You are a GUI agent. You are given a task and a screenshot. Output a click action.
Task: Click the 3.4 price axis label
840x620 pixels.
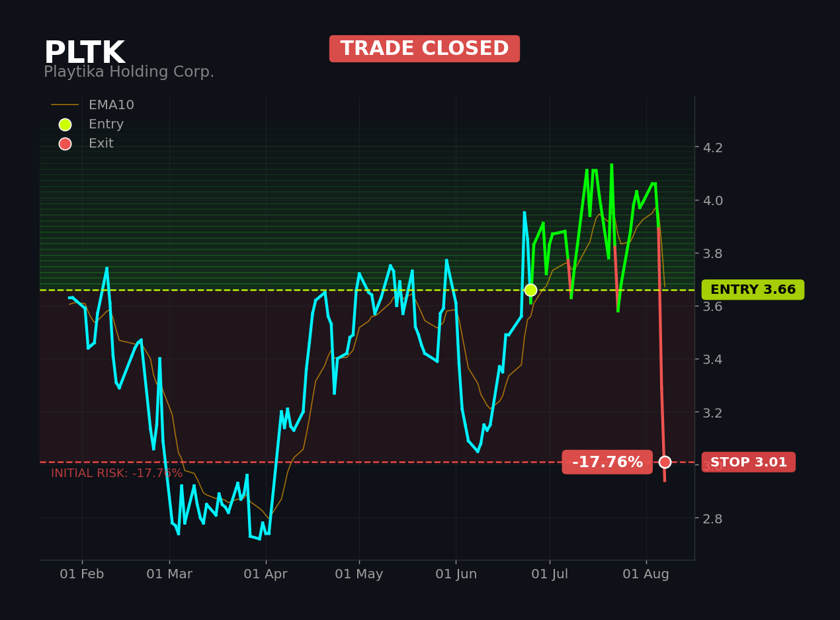click(712, 359)
